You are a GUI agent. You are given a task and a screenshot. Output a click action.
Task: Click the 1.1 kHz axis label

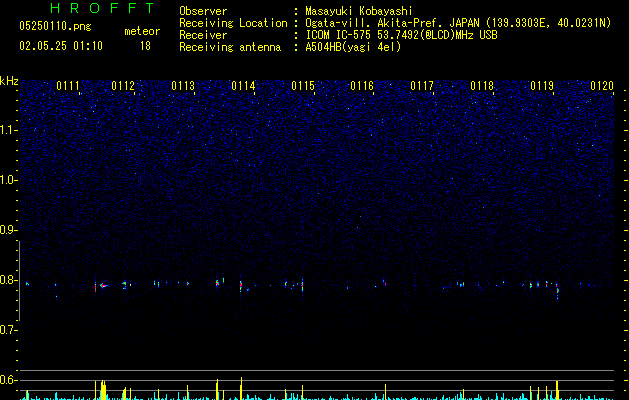pos(9,130)
